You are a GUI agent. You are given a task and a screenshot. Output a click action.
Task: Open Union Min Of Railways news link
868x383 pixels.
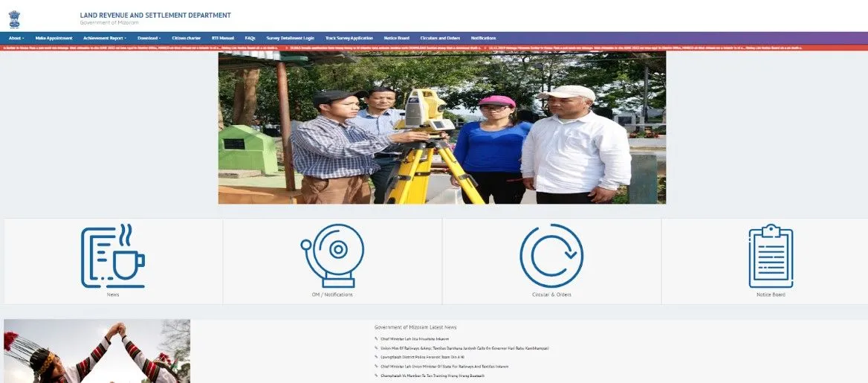pos(464,348)
